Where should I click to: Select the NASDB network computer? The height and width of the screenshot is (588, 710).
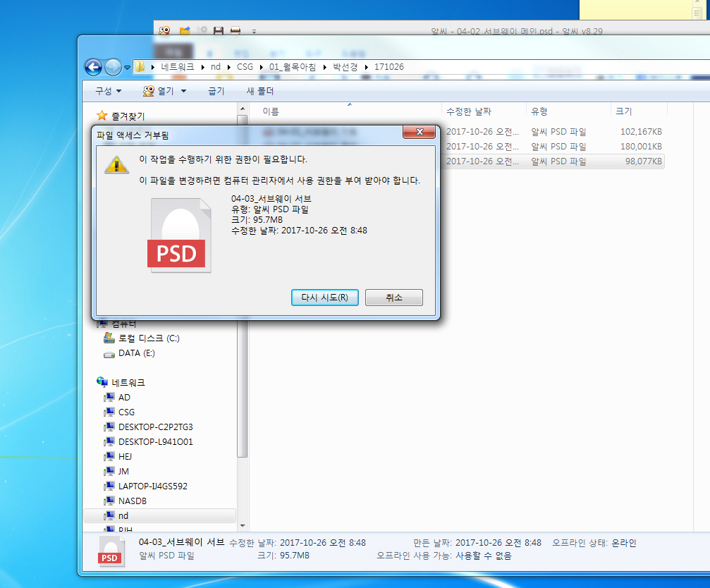[133, 501]
